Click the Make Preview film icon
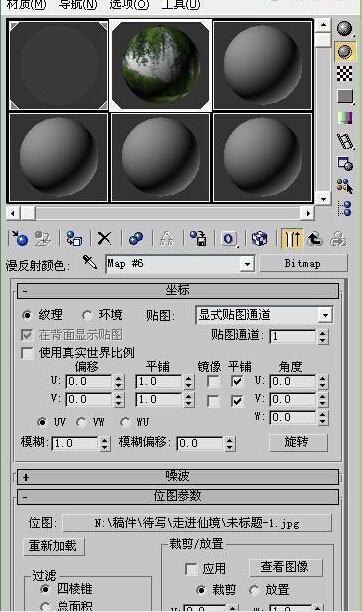Screen dimensions: 362x612 pos(345,141)
